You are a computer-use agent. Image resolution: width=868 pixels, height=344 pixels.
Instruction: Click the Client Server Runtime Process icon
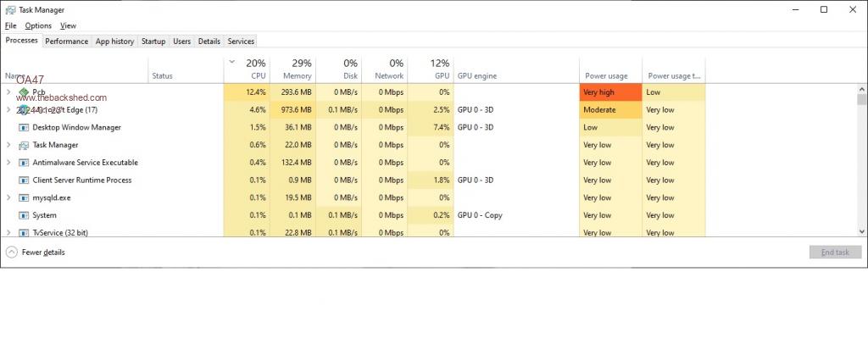click(x=23, y=180)
